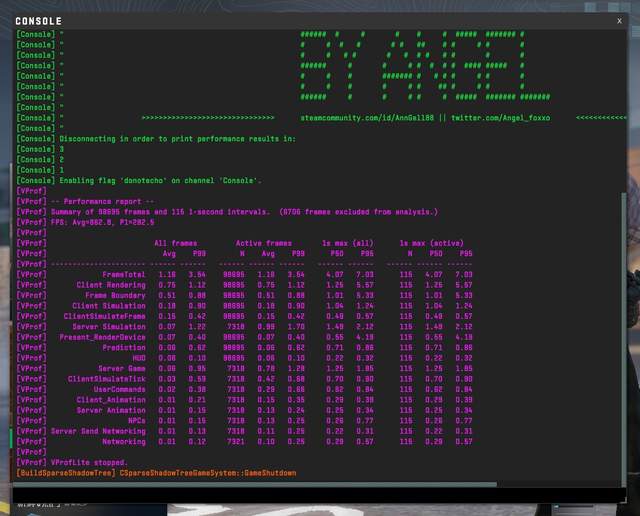This screenshot has height=516, width=640.
Task: Click the 'Client Rendering' row label
Action: 111,285
